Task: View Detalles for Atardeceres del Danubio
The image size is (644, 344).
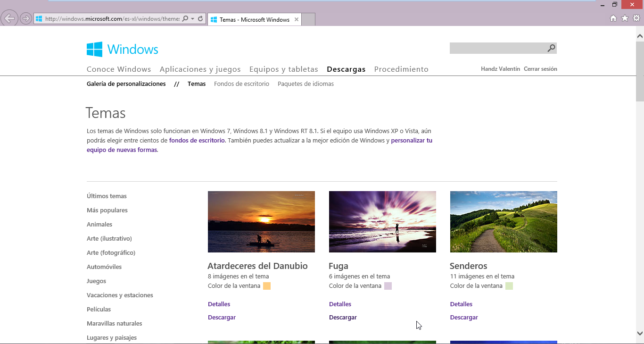Action: coord(219,304)
